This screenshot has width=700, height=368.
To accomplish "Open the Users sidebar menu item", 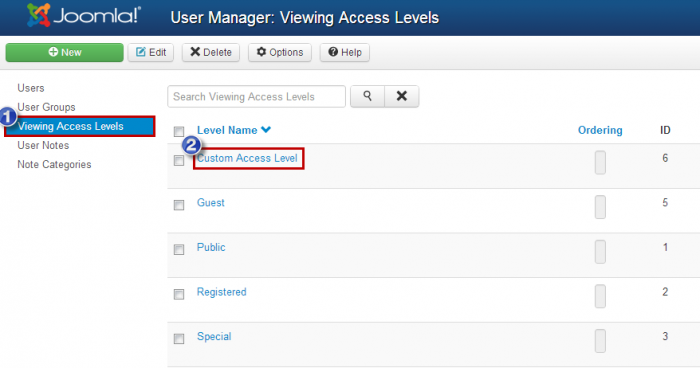I will pos(31,88).
